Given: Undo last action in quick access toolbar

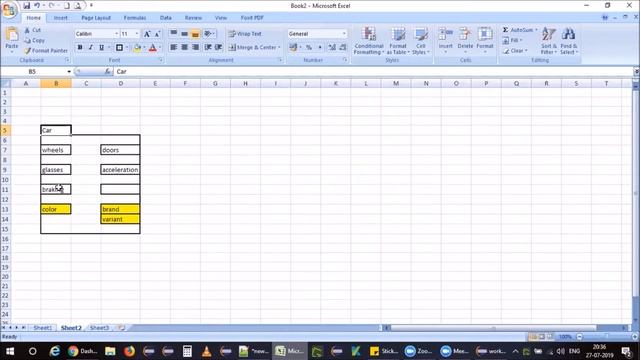Looking at the screenshot, I should pyautogui.click(x=37, y=6).
